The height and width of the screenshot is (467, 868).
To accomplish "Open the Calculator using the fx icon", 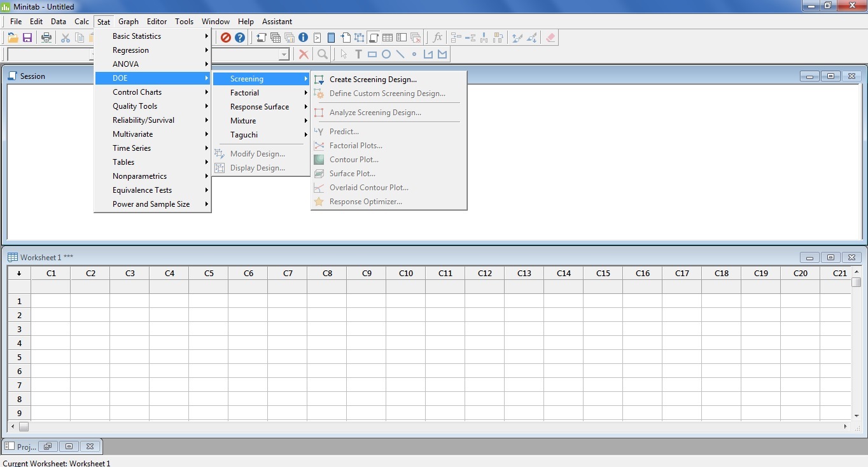I will (437, 37).
